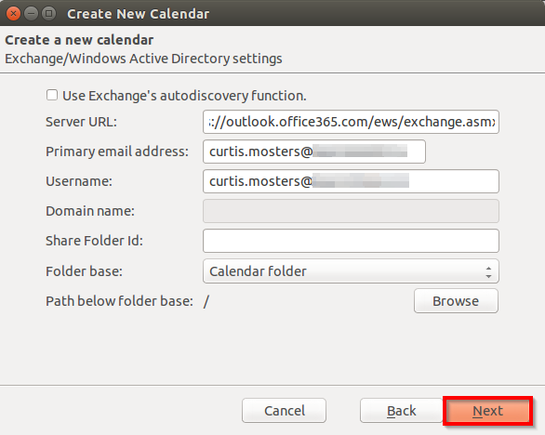Click the Folder base label

[84, 271]
